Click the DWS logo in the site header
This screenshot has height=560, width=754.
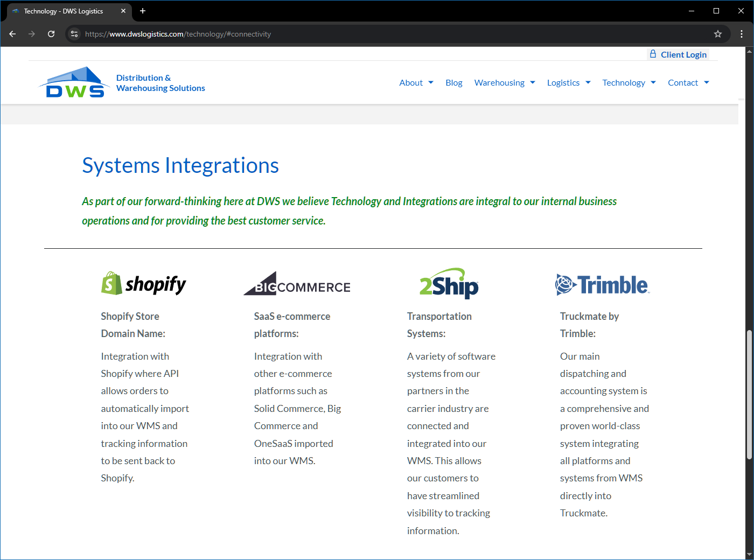(74, 82)
